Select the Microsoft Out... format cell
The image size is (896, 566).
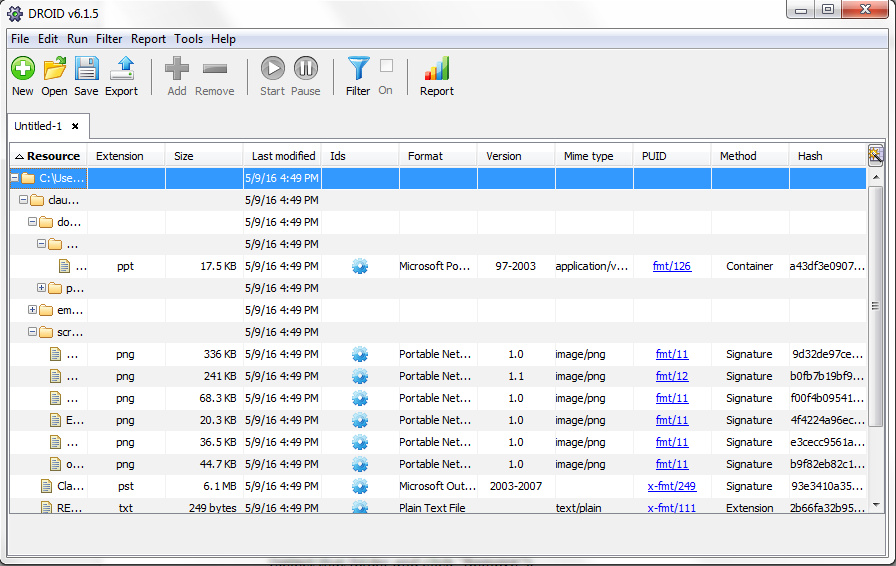(438, 486)
